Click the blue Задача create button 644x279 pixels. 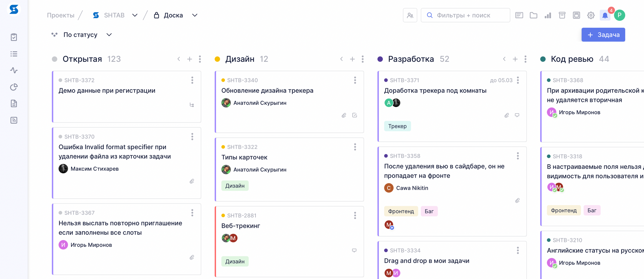(603, 35)
